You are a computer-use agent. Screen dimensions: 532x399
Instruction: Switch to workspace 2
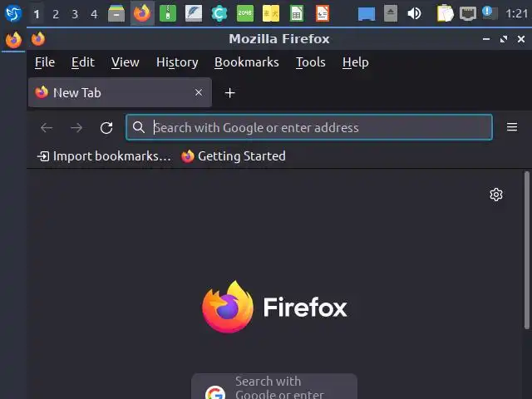click(56, 14)
